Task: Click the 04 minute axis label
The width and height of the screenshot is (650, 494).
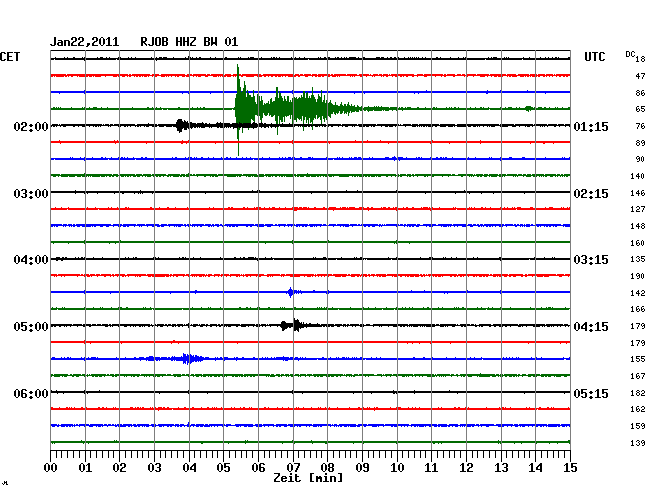Action: (189, 468)
